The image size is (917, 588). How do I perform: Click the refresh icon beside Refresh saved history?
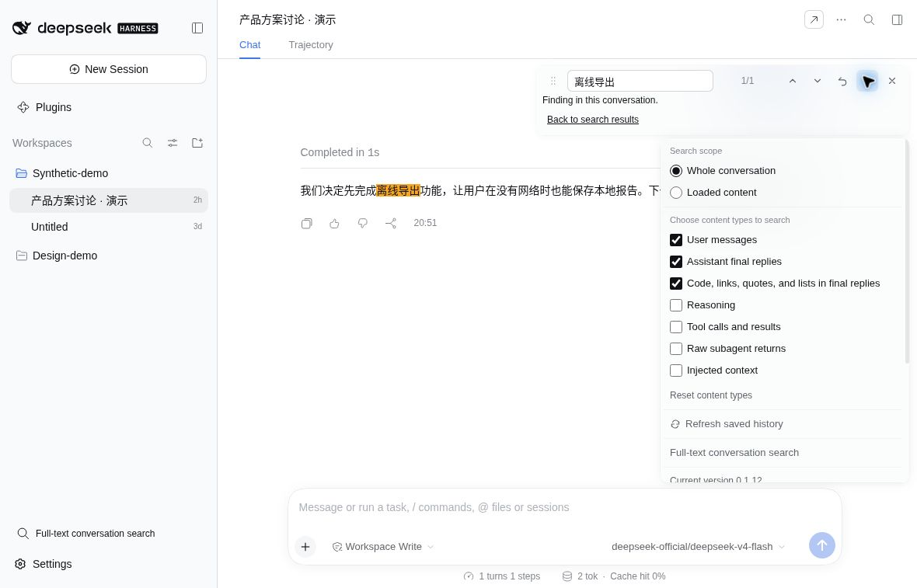pyautogui.click(x=675, y=424)
